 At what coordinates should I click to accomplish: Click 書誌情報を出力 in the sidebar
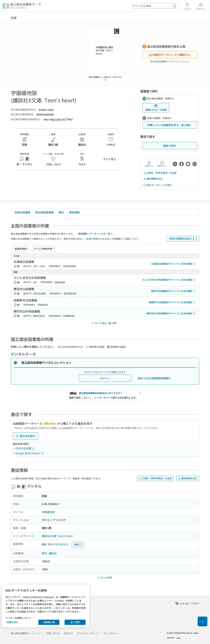tap(153, 179)
